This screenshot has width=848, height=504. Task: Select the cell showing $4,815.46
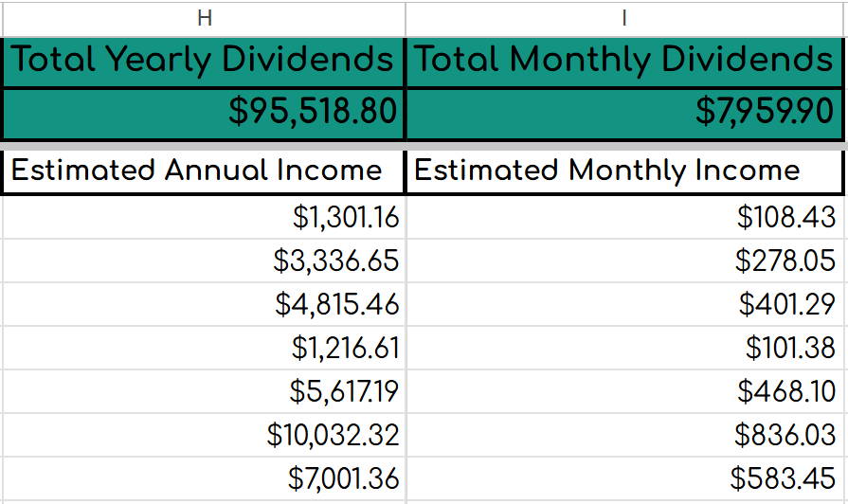point(204,304)
